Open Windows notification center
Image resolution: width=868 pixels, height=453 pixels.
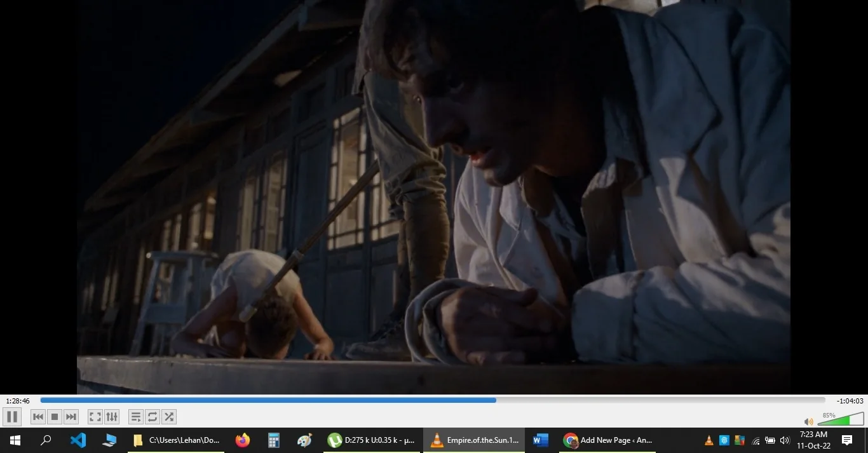pyautogui.click(x=847, y=440)
